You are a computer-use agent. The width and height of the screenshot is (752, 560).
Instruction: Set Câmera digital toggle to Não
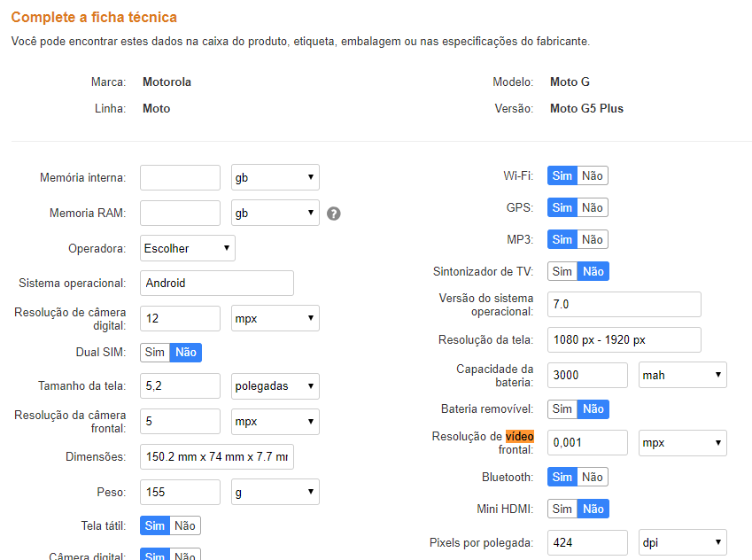[x=185, y=556]
